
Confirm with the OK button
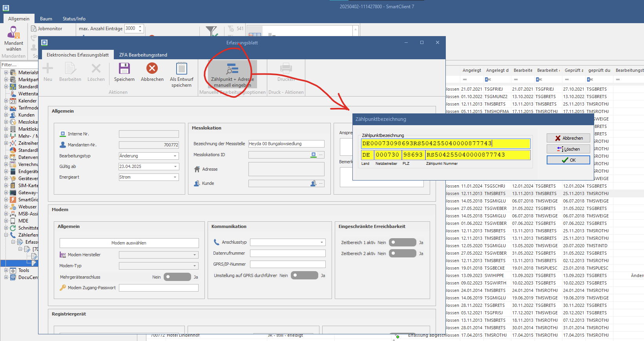pyautogui.click(x=568, y=160)
